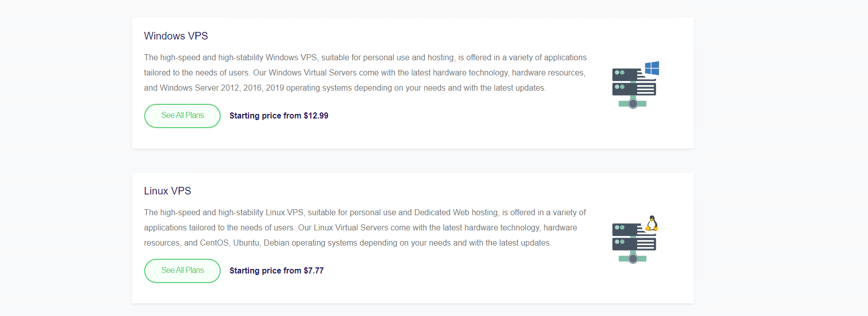Select the $7.77 starting price text
The height and width of the screenshot is (316, 868).
276,270
